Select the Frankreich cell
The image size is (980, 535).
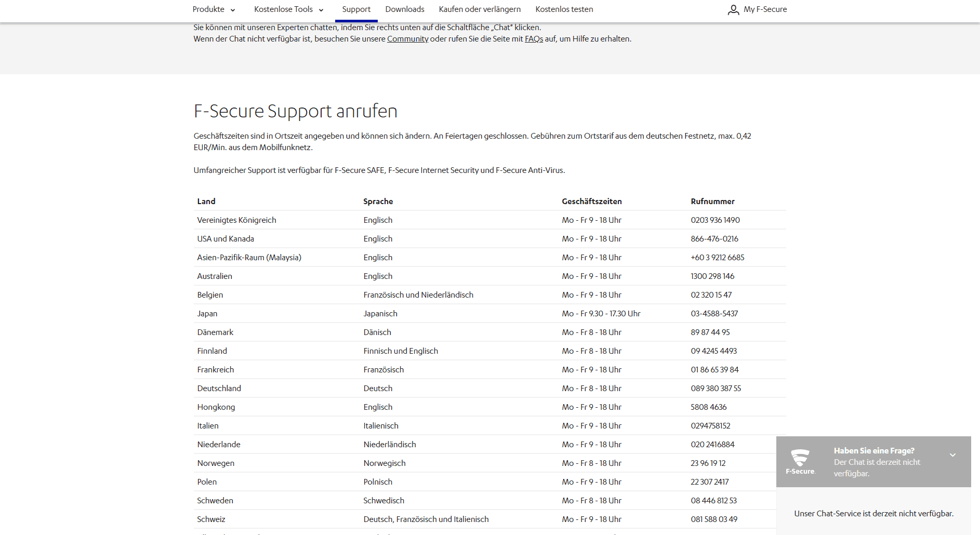(216, 370)
